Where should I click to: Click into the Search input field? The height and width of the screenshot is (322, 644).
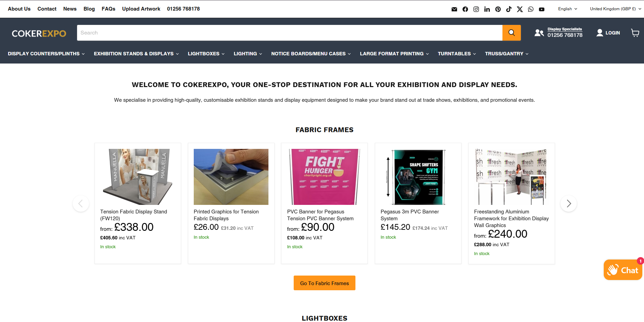click(x=289, y=33)
